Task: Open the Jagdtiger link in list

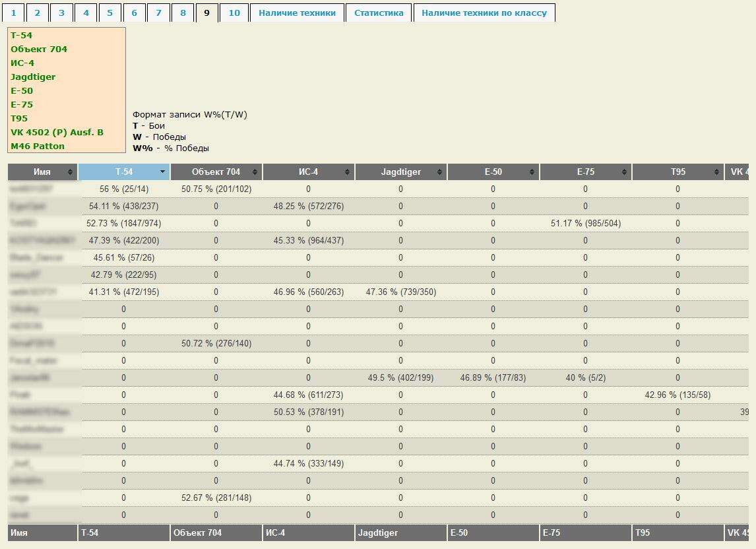Action: click(33, 77)
